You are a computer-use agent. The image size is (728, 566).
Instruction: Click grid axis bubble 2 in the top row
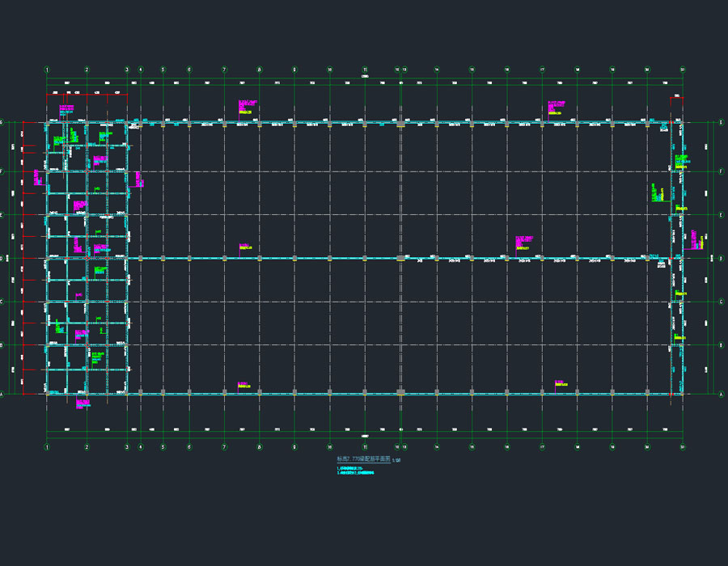[87, 70]
